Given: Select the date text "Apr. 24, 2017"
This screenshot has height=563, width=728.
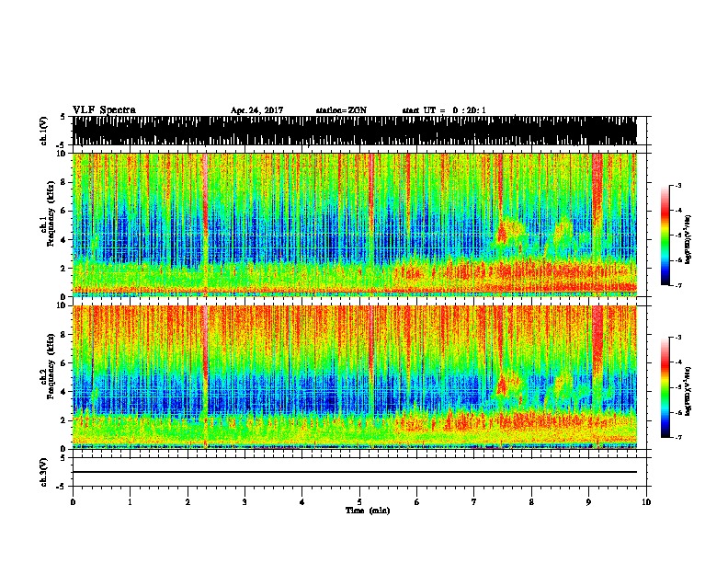Looking at the screenshot, I should [256, 110].
